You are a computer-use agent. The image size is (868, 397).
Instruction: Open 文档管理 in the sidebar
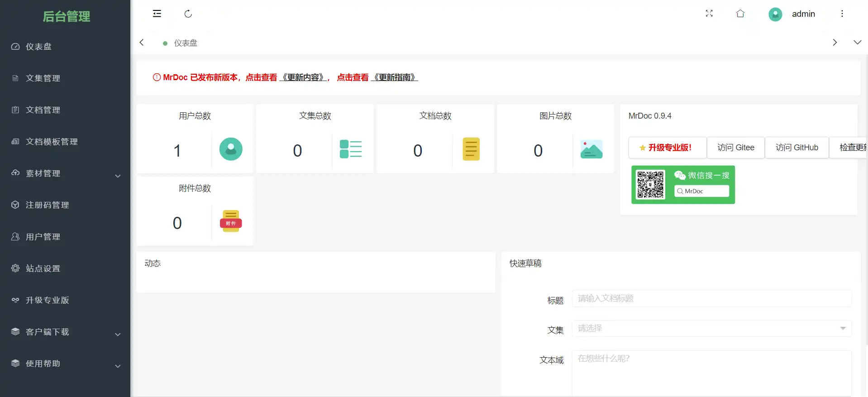(x=43, y=110)
